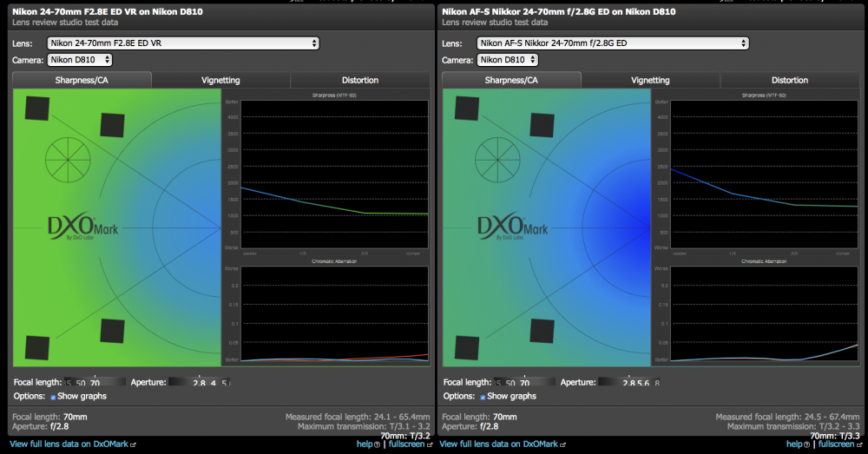The width and height of the screenshot is (868, 454).
Task: Click the fullscreen link under the f/2.8G ED panel
Action: pos(836,444)
